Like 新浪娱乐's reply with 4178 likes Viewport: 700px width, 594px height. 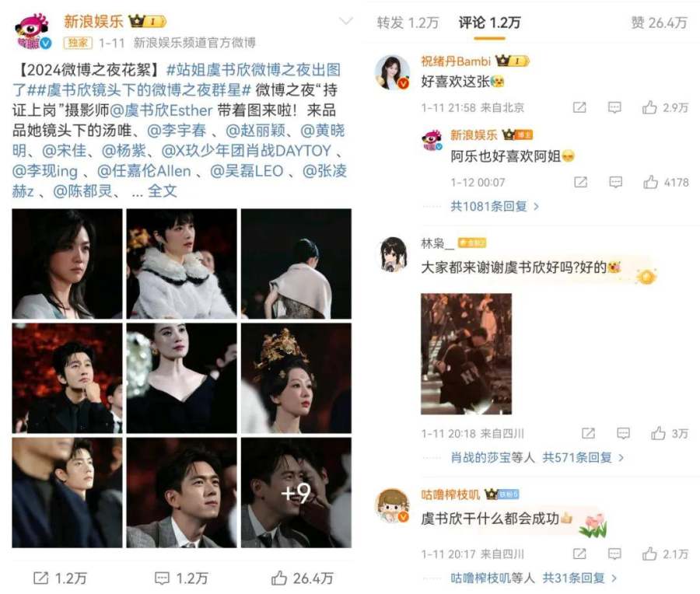tap(650, 182)
